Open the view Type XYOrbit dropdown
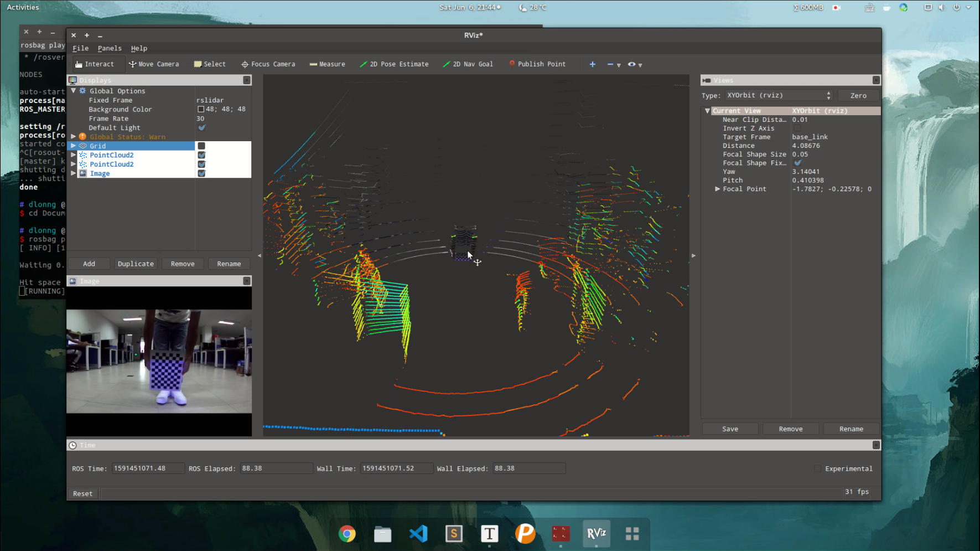980x551 pixels. coord(778,95)
